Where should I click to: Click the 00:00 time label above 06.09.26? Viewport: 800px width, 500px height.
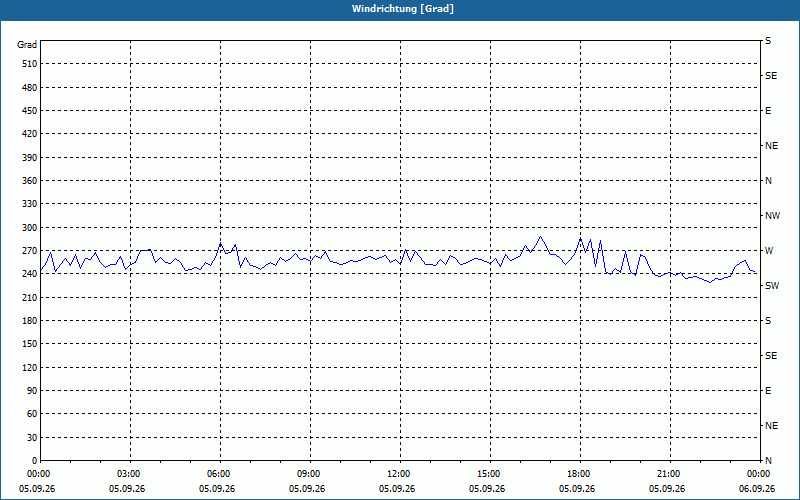click(x=759, y=474)
